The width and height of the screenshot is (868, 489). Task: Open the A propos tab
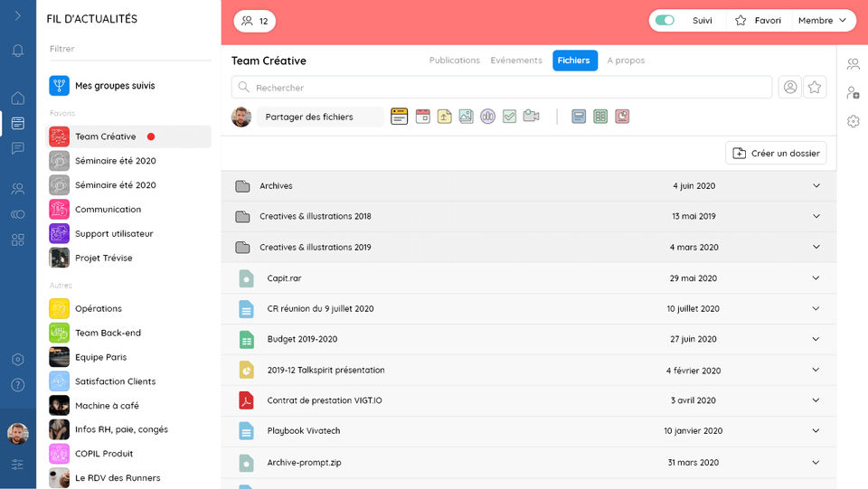tap(626, 61)
